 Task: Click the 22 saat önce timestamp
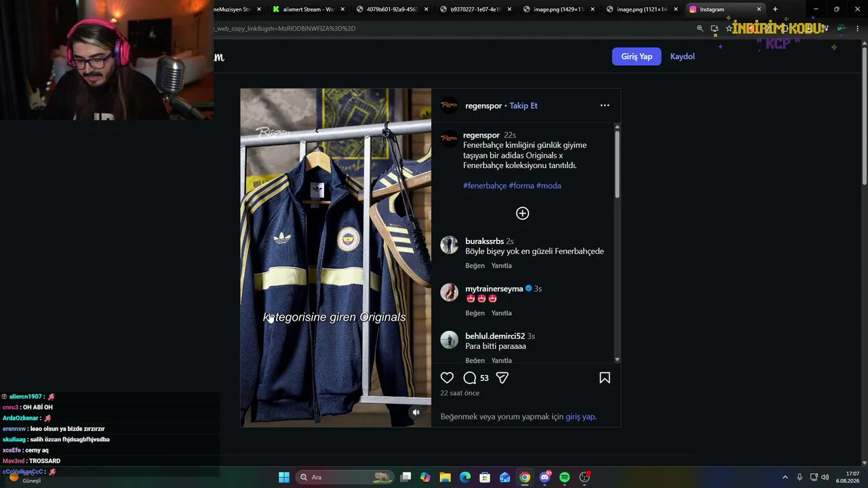(460, 393)
